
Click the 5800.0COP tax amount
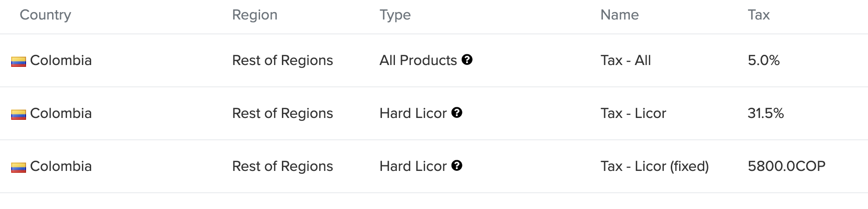[x=786, y=166]
